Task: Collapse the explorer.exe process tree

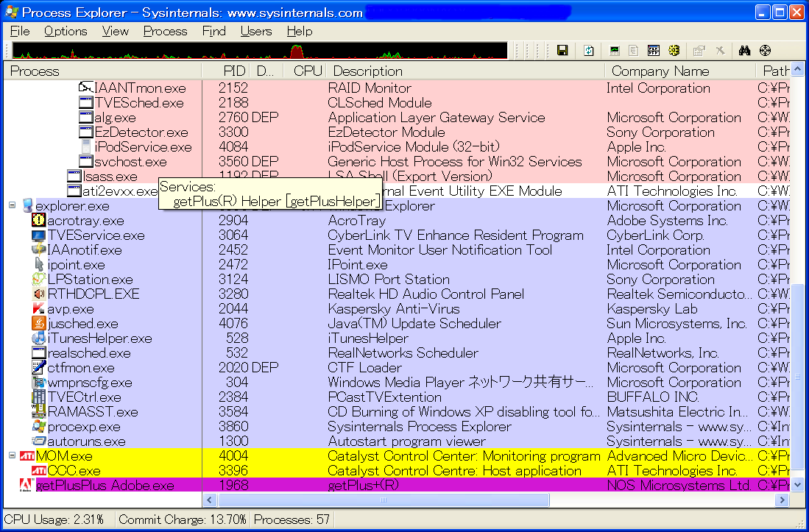Action: point(13,205)
